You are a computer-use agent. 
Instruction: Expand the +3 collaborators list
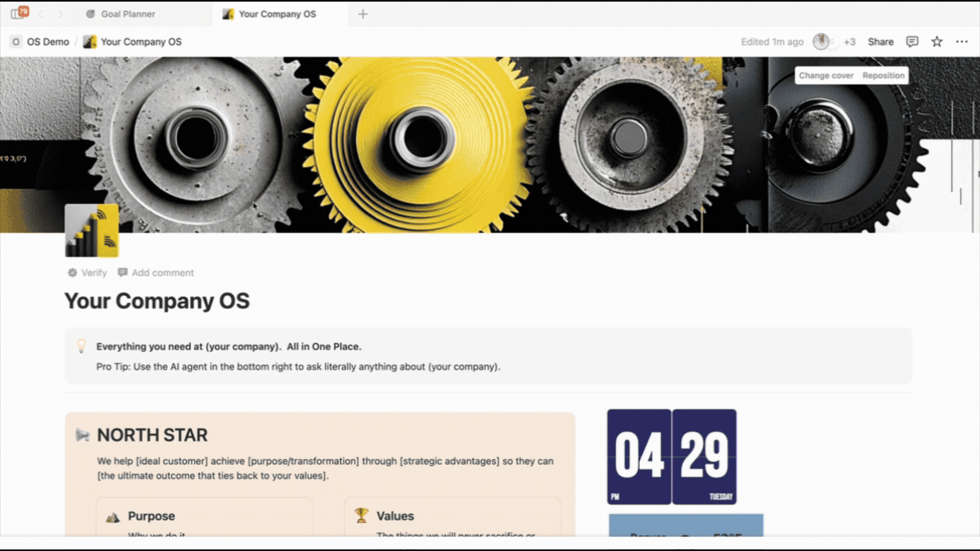pyautogui.click(x=849, y=42)
